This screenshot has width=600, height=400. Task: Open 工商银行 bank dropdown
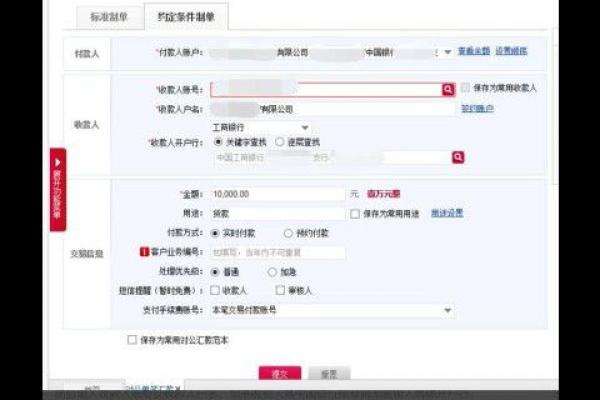tap(305, 127)
